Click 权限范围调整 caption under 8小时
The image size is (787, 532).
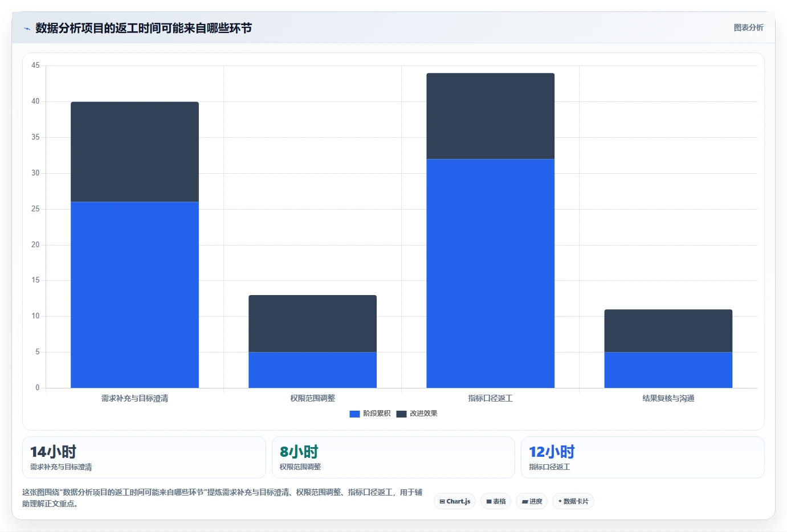pos(300,467)
